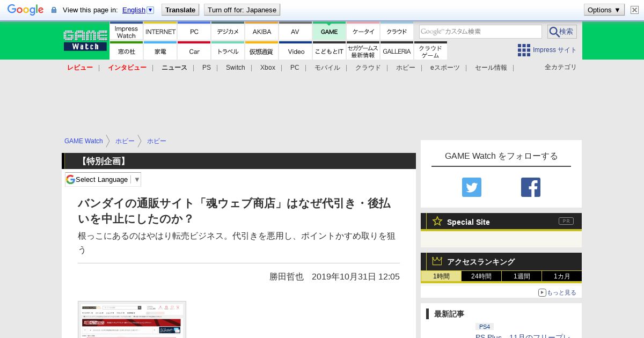Screen dimensions: 644x338
Task: Select the 1時間 ranking tab
Action: click(x=441, y=276)
